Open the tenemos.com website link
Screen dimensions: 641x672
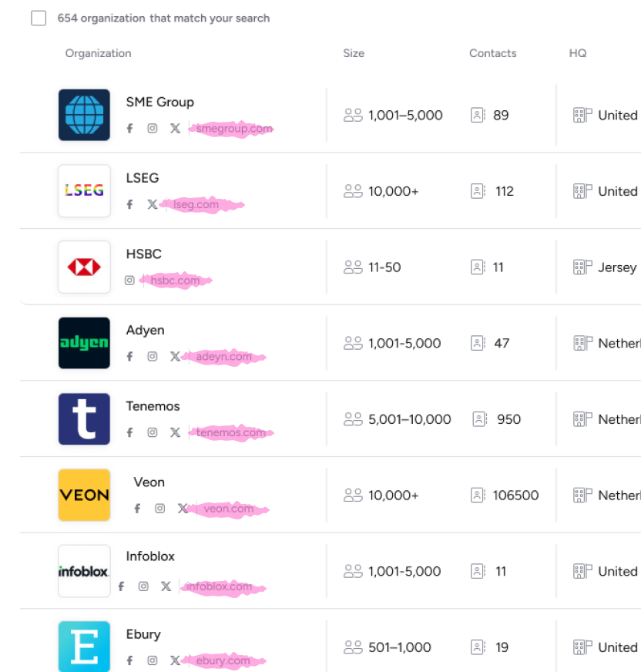[x=231, y=433]
